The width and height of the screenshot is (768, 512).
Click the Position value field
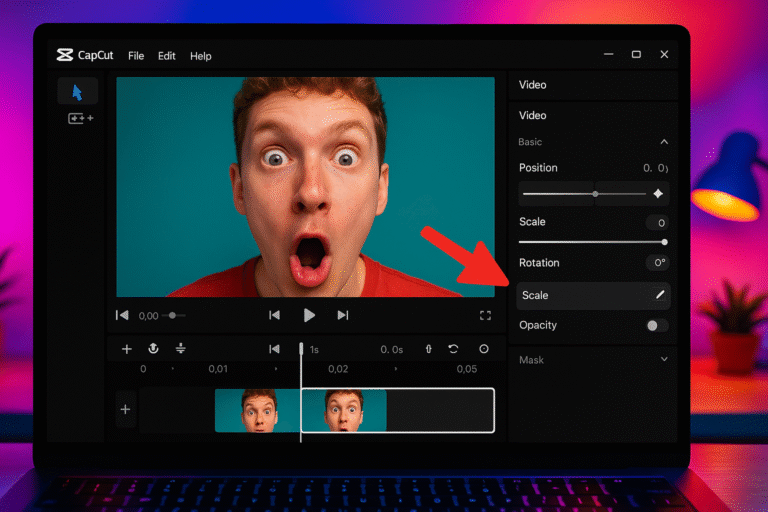click(655, 168)
